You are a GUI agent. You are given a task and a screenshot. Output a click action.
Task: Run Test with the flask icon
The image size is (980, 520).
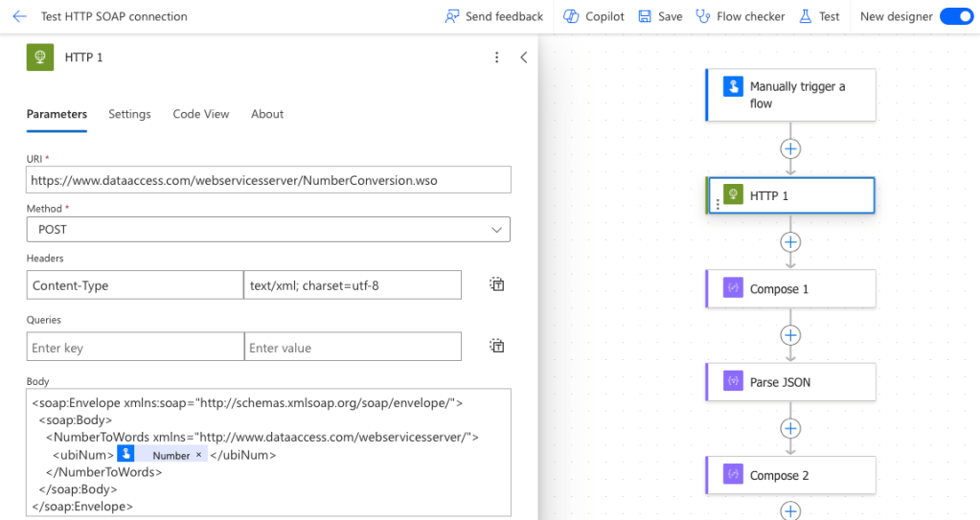coord(806,16)
